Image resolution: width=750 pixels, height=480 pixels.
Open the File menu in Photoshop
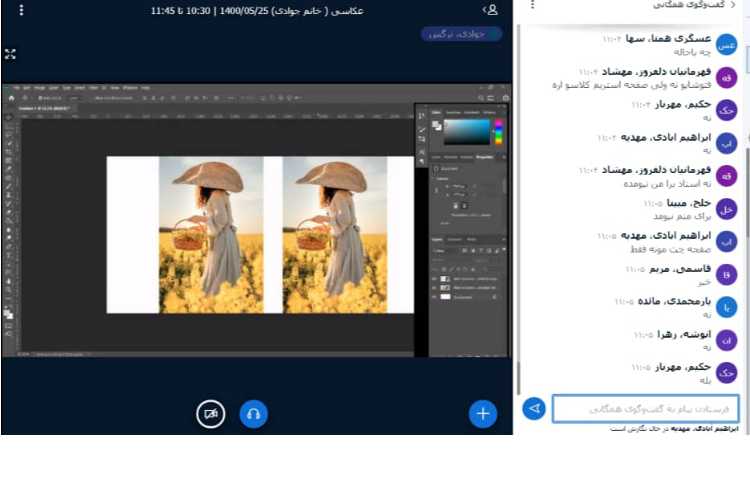[x=17, y=88]
